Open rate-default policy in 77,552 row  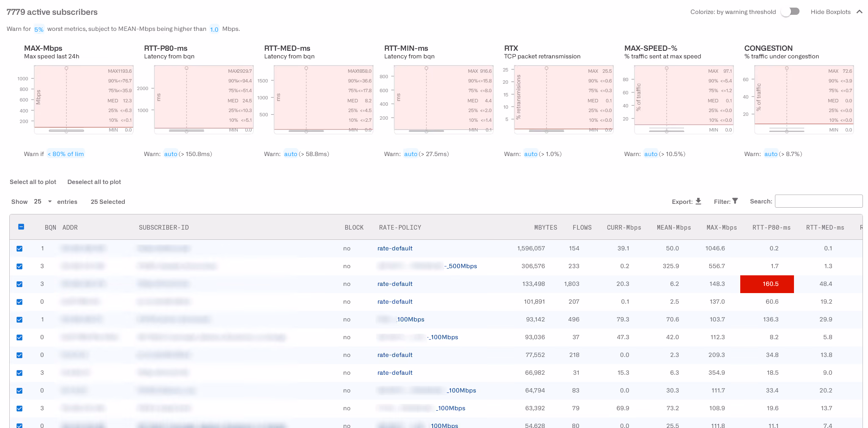coord(395,355)
